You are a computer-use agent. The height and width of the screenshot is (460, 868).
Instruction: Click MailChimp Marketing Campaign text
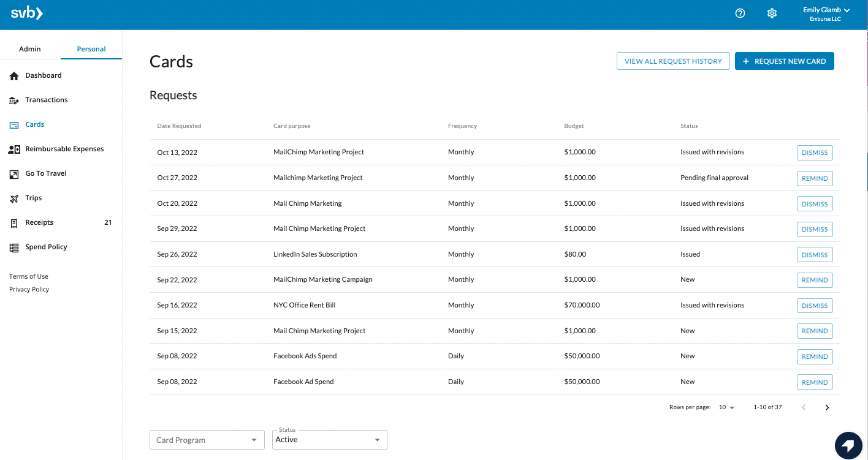coord(323,279)
